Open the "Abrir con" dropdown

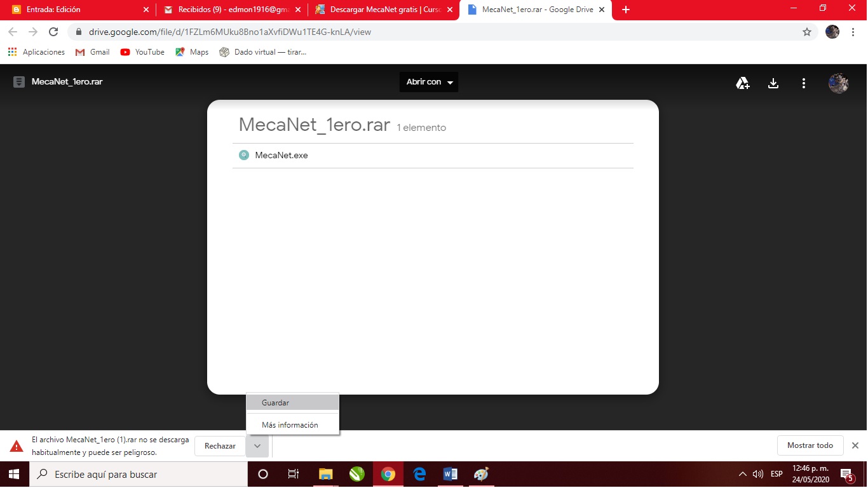pyautogui.click(x=429, y=82)
